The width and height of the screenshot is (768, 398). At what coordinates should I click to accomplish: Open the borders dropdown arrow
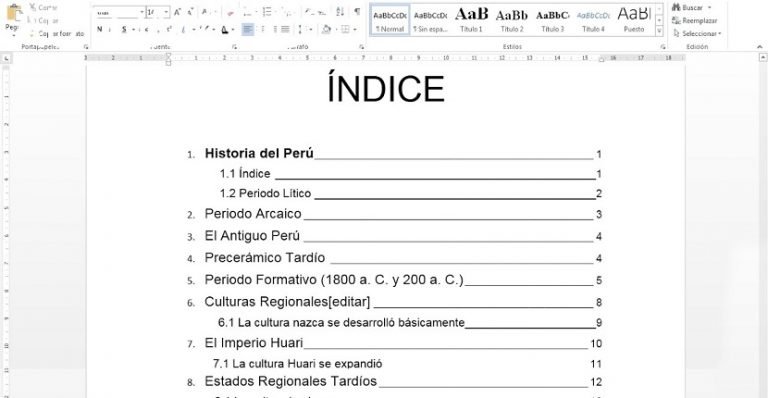[x=354, y=30]
